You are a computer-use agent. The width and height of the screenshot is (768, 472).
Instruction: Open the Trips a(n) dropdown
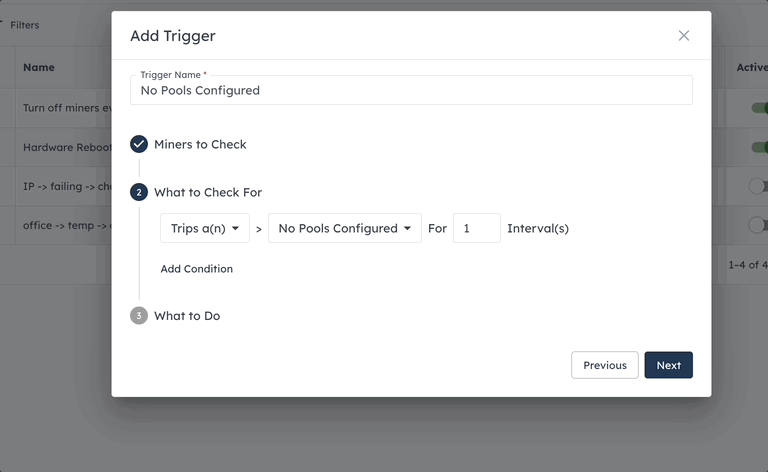tap(205, 228)
